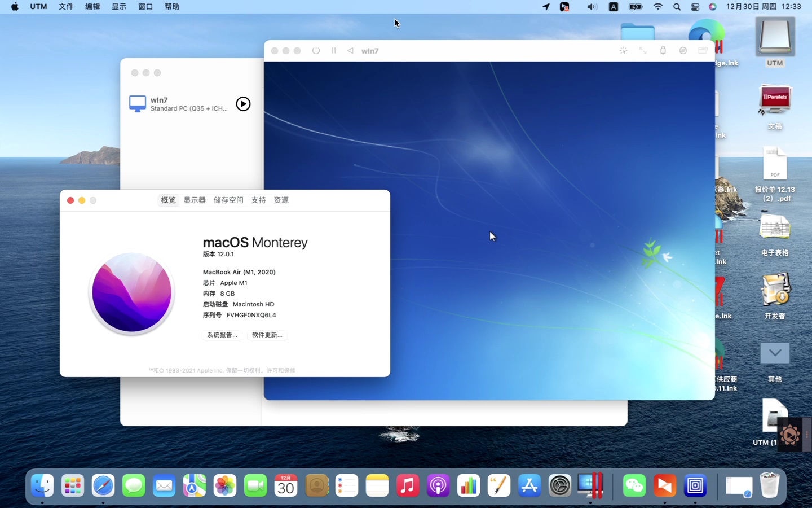Image resolution: width=812 pixels, height=508 pixels.
Task: Open Mail from the Dock
Action: click(164, 485)
